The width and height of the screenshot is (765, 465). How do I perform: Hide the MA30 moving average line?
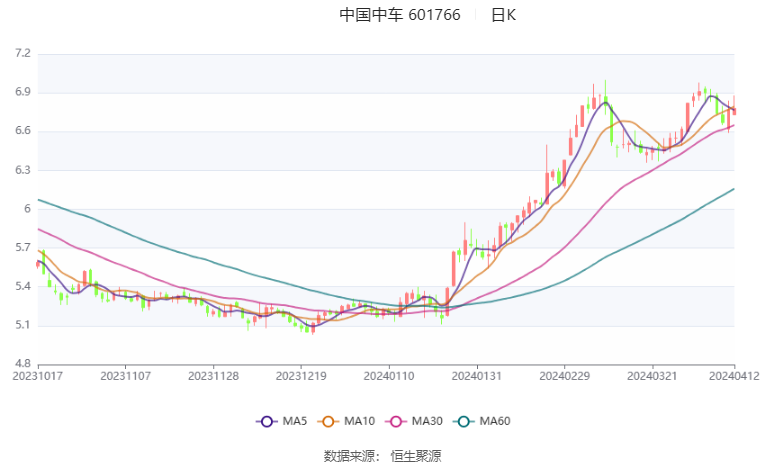pyautogui.click(x=414, y=421)
